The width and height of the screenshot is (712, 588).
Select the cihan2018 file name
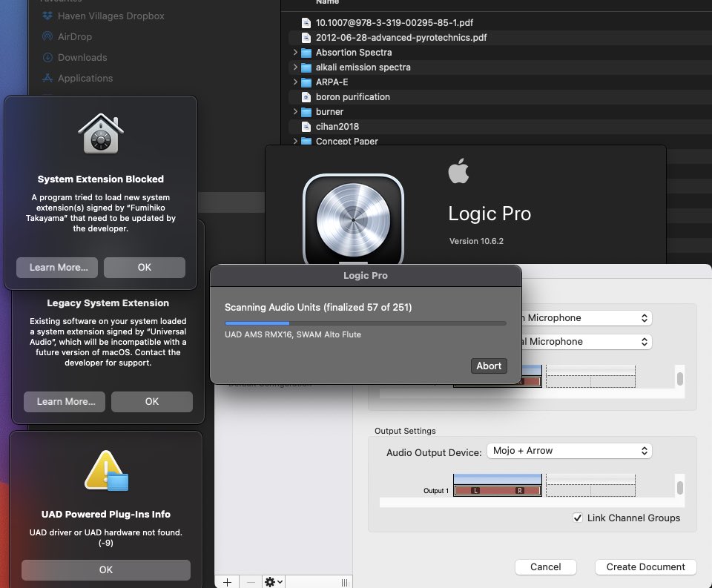pos(337,127)
